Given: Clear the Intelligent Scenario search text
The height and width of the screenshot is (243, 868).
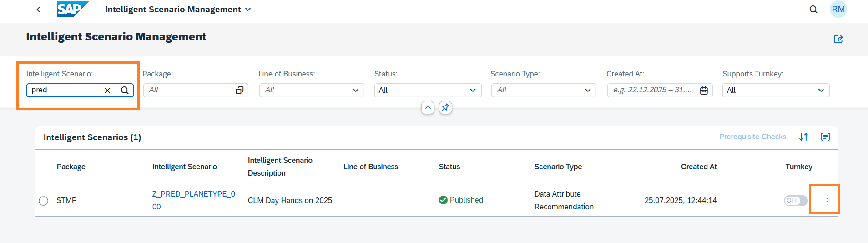Looking at the screenshot, I should (107, 91).
